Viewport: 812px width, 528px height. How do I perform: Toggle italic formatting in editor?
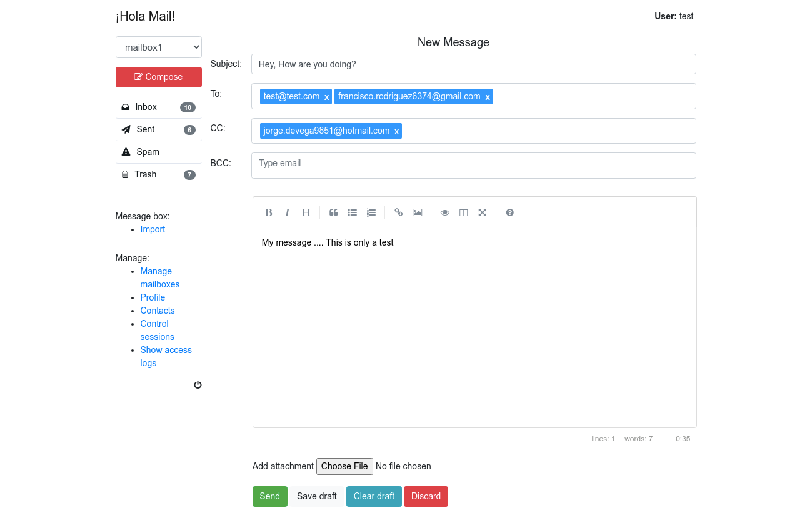(x=288, y=212)
